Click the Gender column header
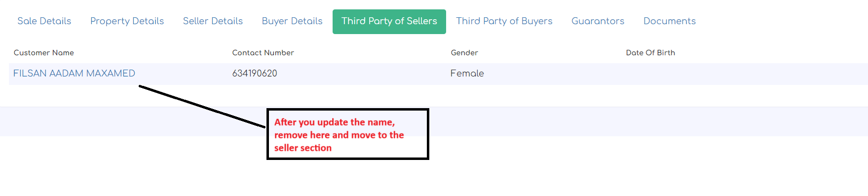The height and width of the screenshot is (196, 868). pos(464,53)
